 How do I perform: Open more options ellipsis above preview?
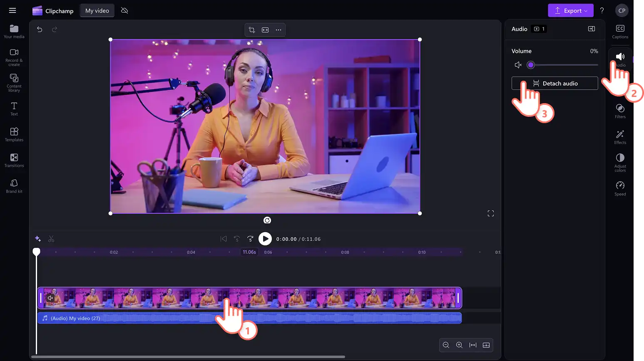278,30
